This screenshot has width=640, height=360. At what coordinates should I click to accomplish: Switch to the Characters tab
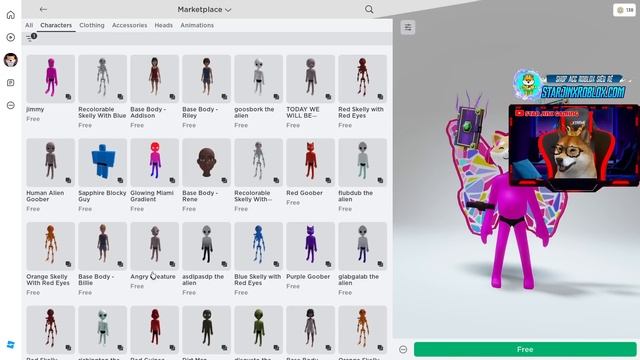coord(56,25)
